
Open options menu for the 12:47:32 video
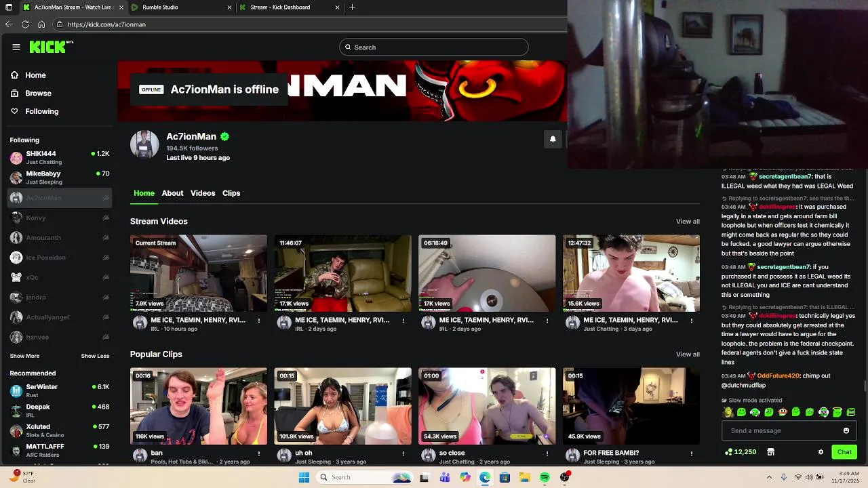pos(692,321)
